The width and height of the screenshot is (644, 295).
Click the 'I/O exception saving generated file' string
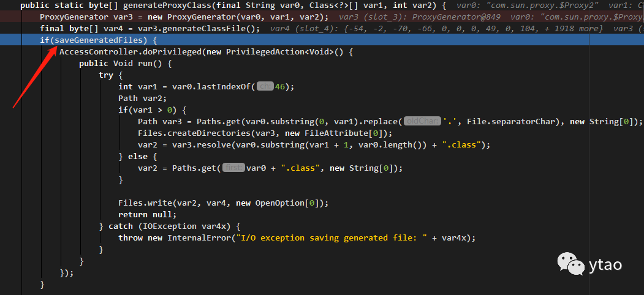330,237
